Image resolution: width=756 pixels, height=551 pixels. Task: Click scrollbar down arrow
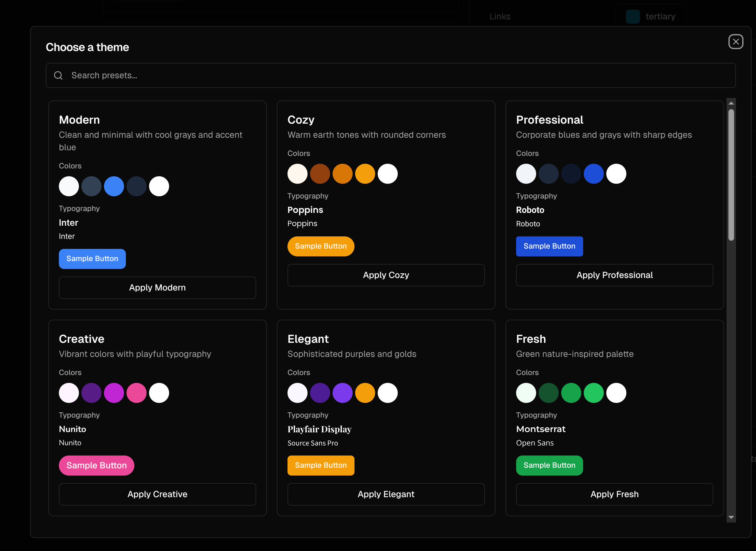click(x=731, y=517)
